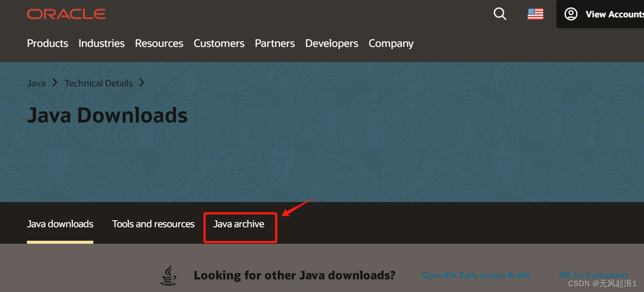Click the breadcrumb chevron after Java

[55, 83]
